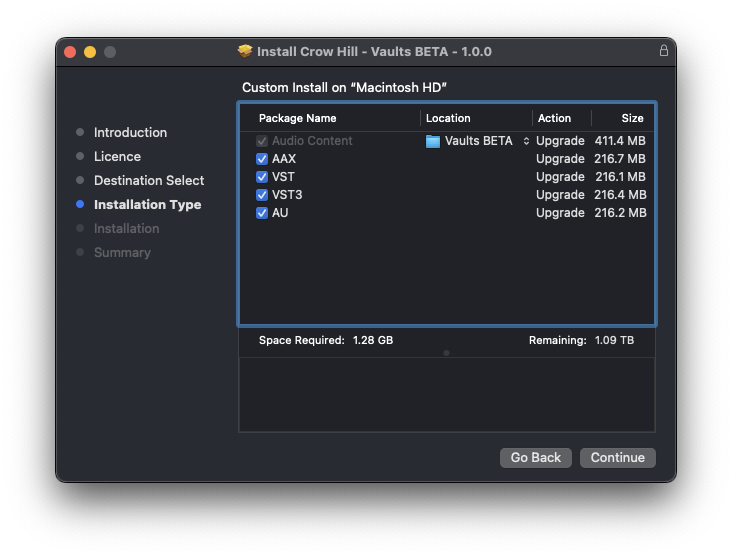Click the Size column header
Viewport: 732px width, 556px height.
pos(632,118)
